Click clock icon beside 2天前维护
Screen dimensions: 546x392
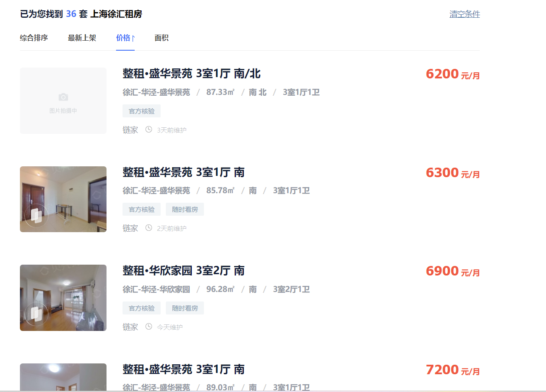click(x=149, y=227)
